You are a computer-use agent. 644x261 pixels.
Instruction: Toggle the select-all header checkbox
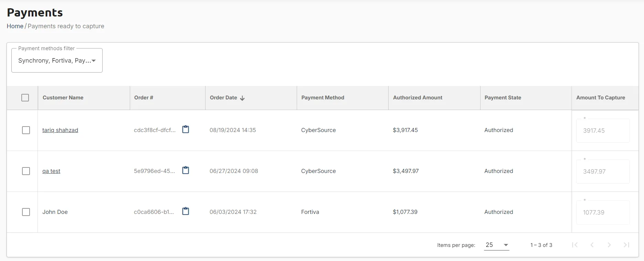[25, 98]
